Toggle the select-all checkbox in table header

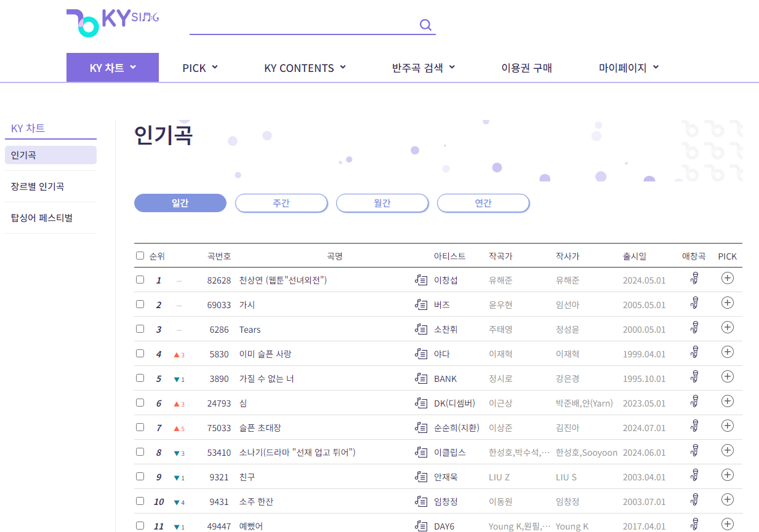click(140, 256)
